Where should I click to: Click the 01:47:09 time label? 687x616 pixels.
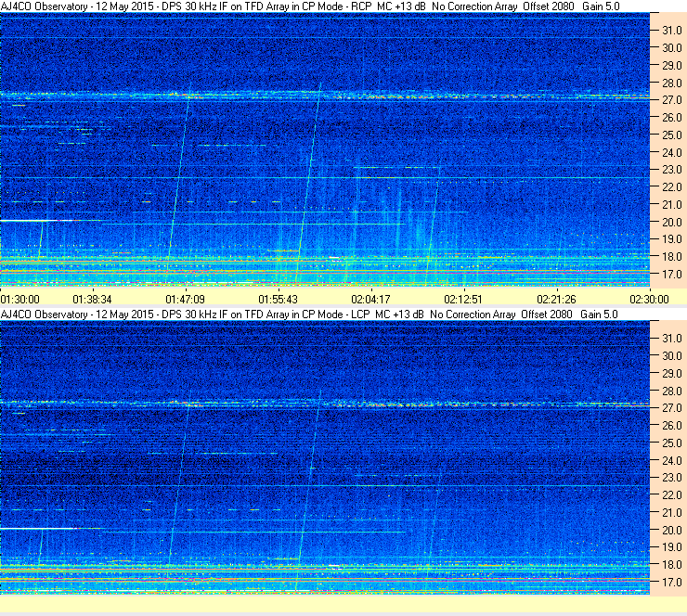coord(185,300)
